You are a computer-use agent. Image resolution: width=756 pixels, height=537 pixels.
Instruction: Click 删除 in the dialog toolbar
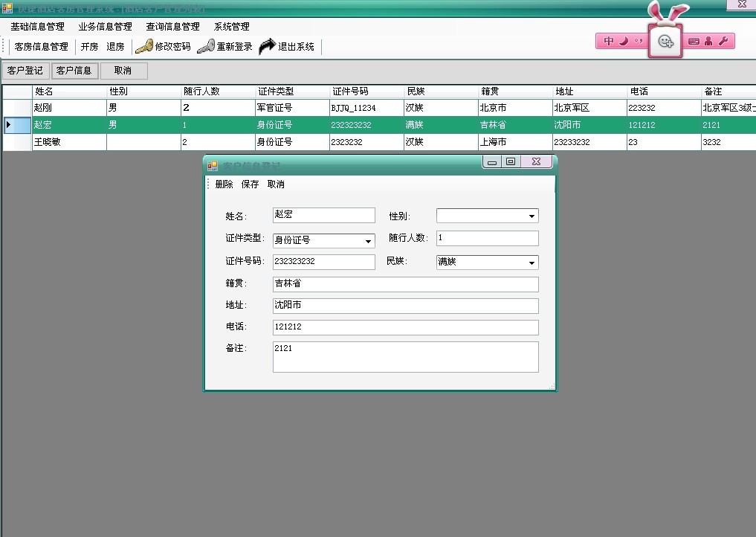click(x=224, y=184)
